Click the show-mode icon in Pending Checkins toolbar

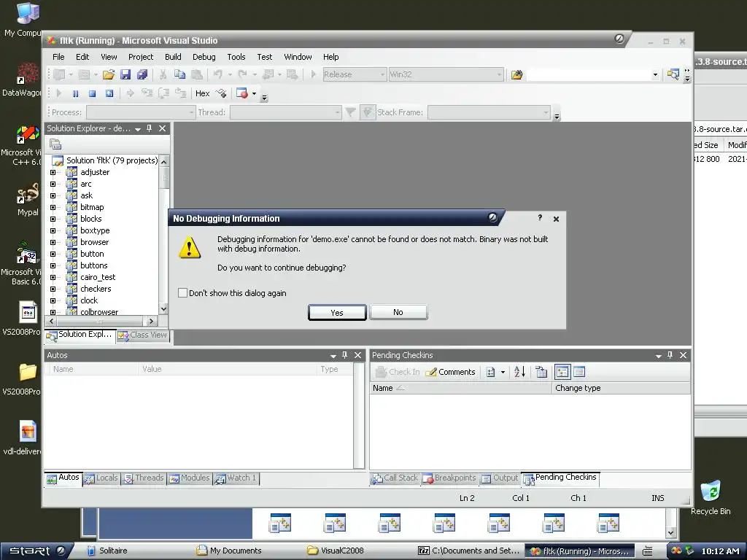(491, 372)
